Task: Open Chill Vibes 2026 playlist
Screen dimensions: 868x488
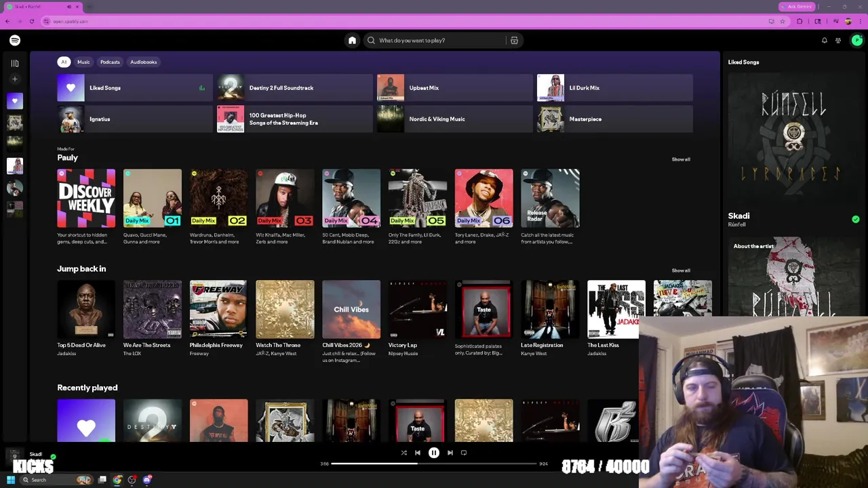Action: [351, 309]
